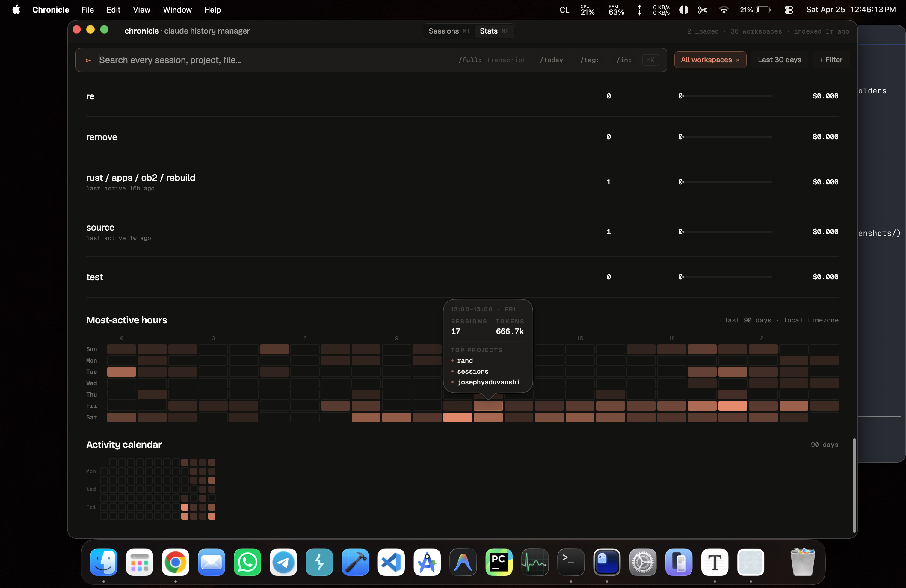Open the Apple menu
906x588 pixels.
pos(16,10)
